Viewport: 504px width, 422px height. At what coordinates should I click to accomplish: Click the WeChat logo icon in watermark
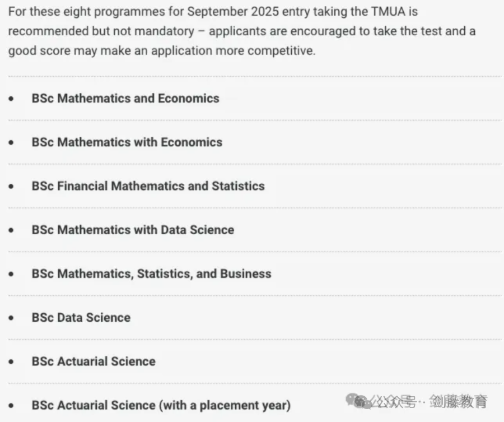coord(358,401)
